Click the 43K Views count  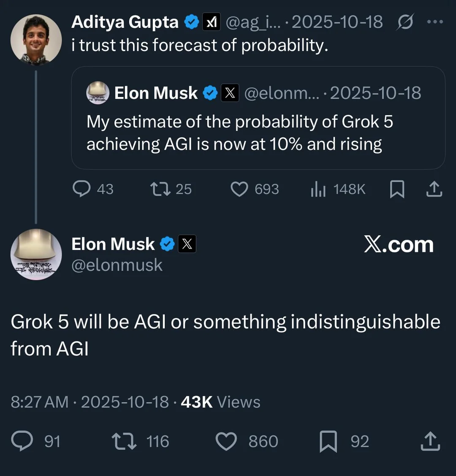[220, 402]
